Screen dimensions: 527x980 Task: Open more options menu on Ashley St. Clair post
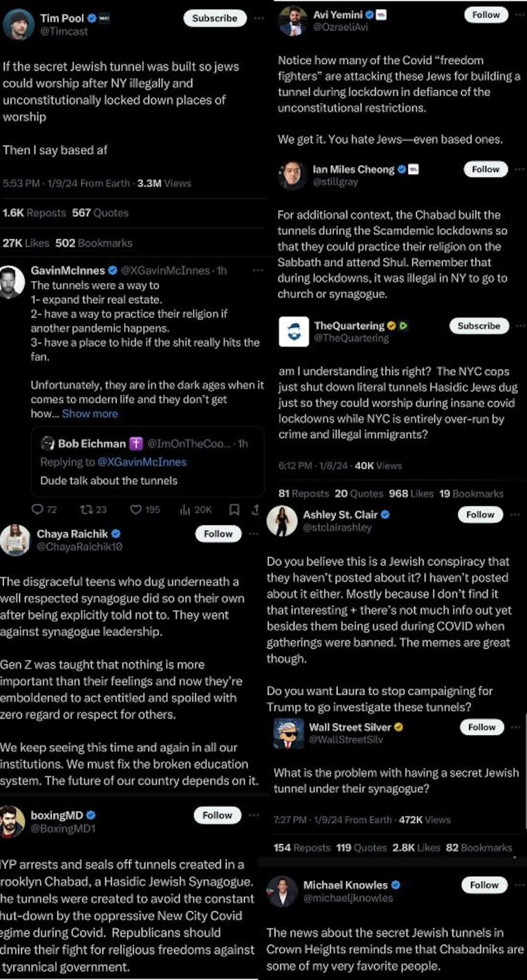515,514
